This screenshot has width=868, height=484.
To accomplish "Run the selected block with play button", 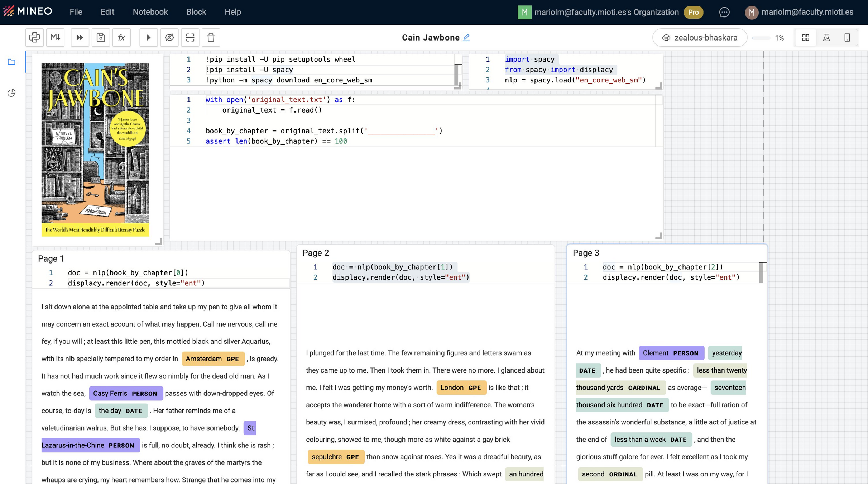I will tap(148, 37).
